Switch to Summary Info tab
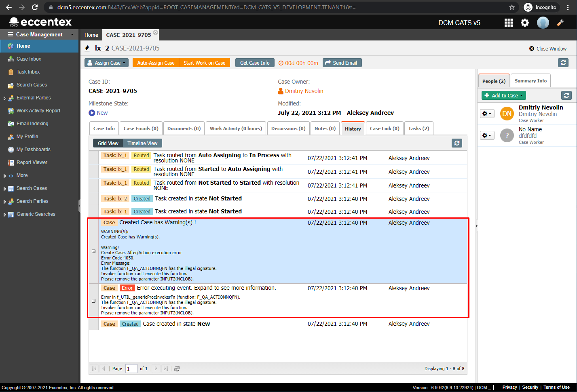The width and height of the screenshot is (577, 392). point(531,81)
